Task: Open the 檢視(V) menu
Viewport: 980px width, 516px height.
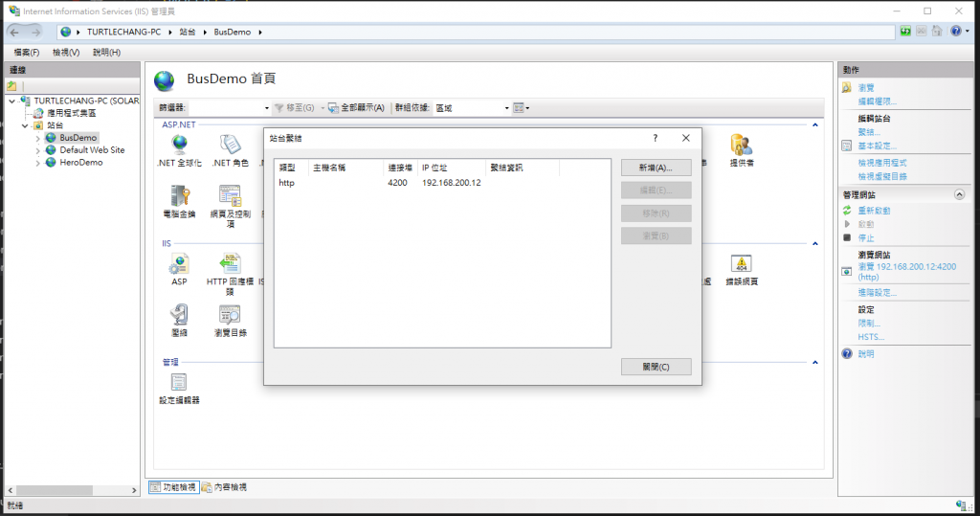Action: pos(66,53)
